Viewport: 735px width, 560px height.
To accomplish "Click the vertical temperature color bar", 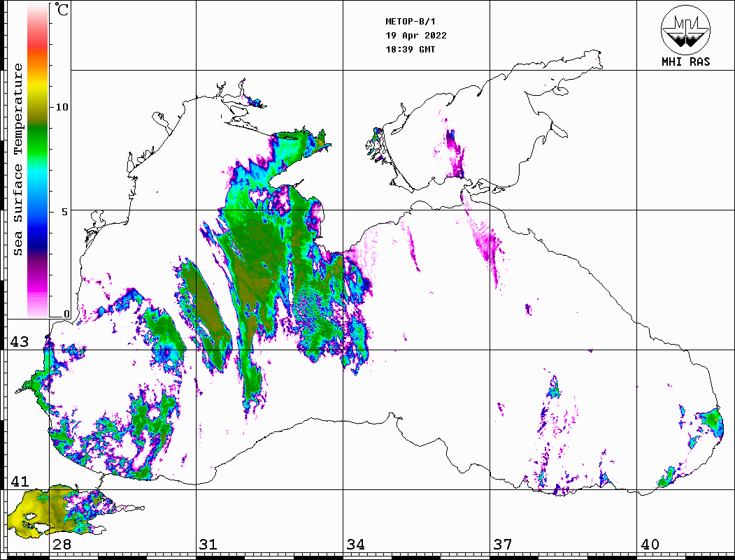I will 38,160.
